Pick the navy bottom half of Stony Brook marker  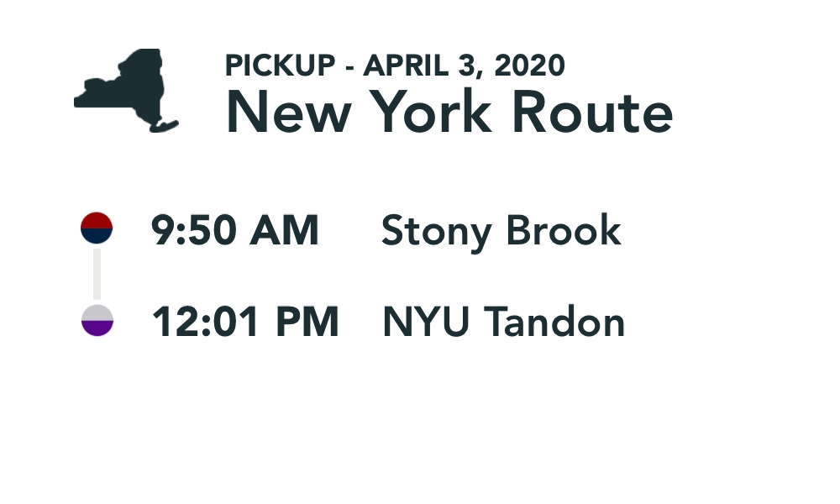[97, 236]
